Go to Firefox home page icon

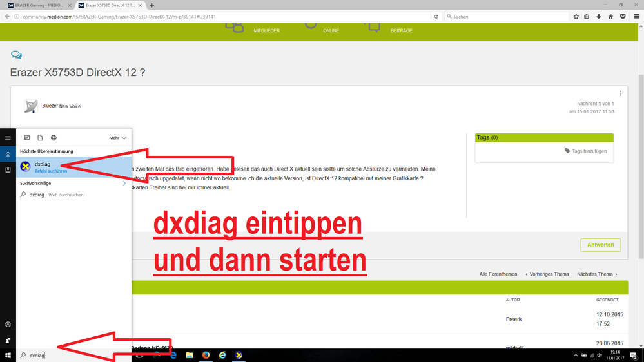click(x=610, y=17)
